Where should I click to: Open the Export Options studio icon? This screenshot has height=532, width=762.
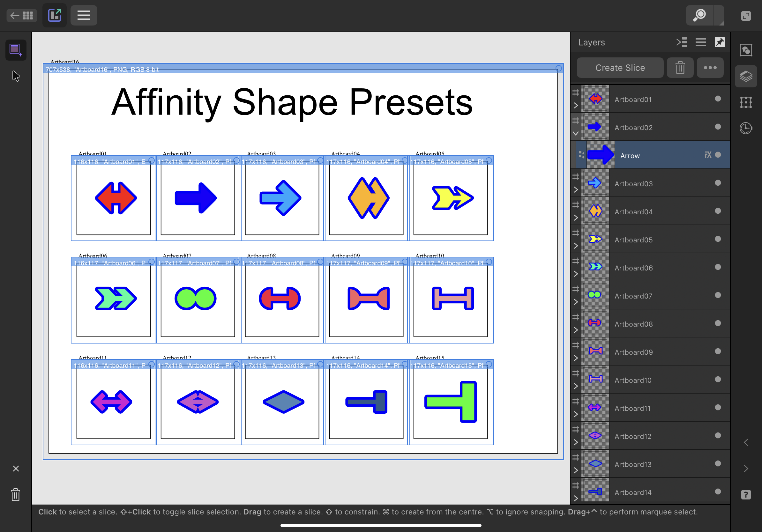(746, 50)
